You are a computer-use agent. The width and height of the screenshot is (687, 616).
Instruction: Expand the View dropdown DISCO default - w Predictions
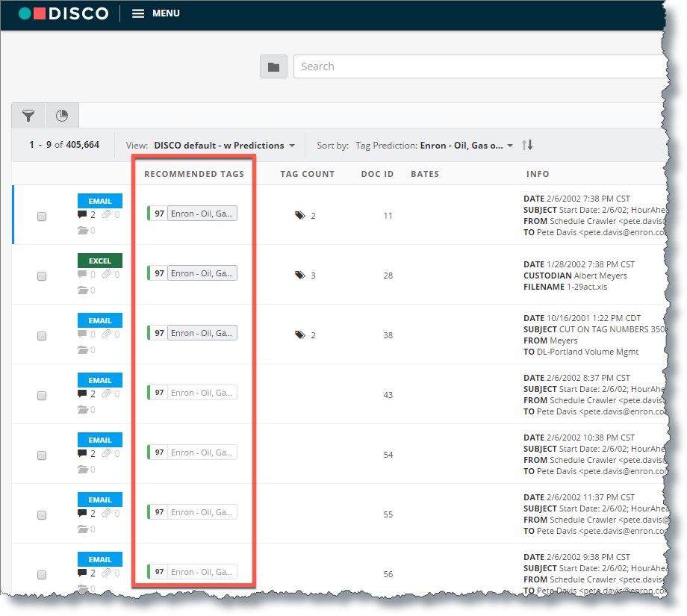(x=224, y=146)
